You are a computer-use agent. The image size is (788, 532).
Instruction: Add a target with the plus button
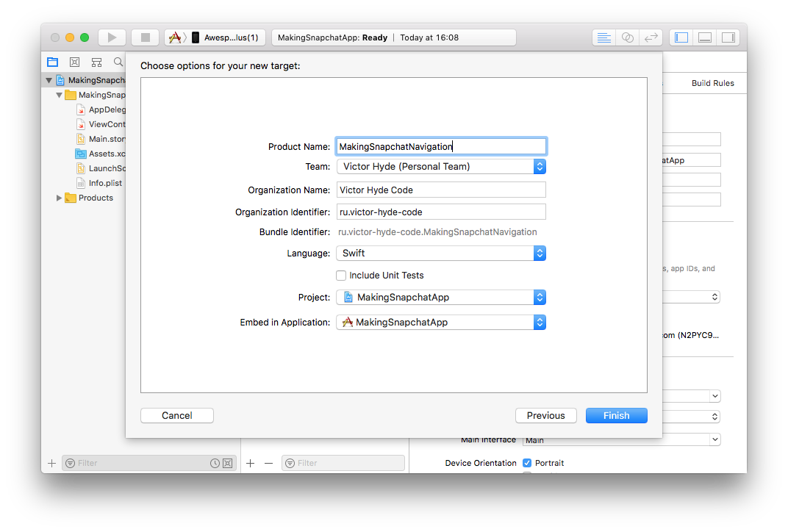[x=250, y=463]
